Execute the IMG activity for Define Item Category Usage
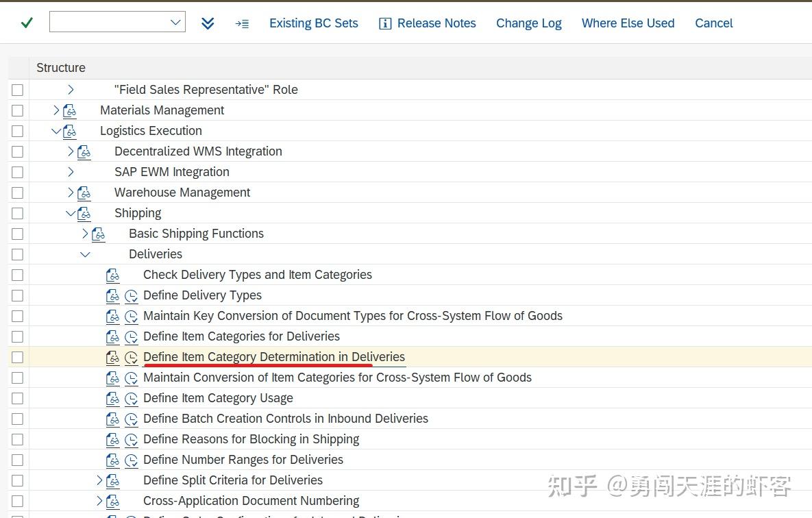This screenshot has width=812, height=518. [131, 398]
